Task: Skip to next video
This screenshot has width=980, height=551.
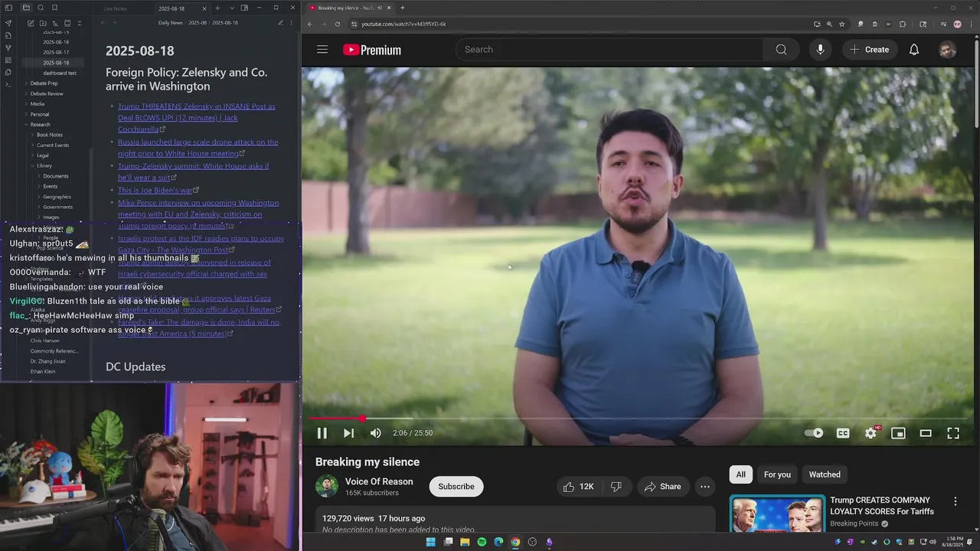Action: pos(348,433)
